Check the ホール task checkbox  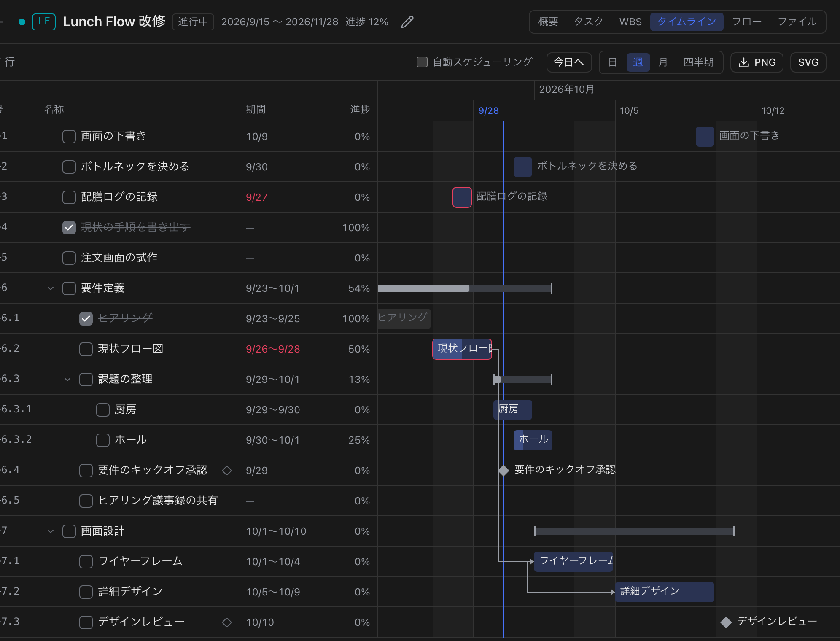point(103,440)
